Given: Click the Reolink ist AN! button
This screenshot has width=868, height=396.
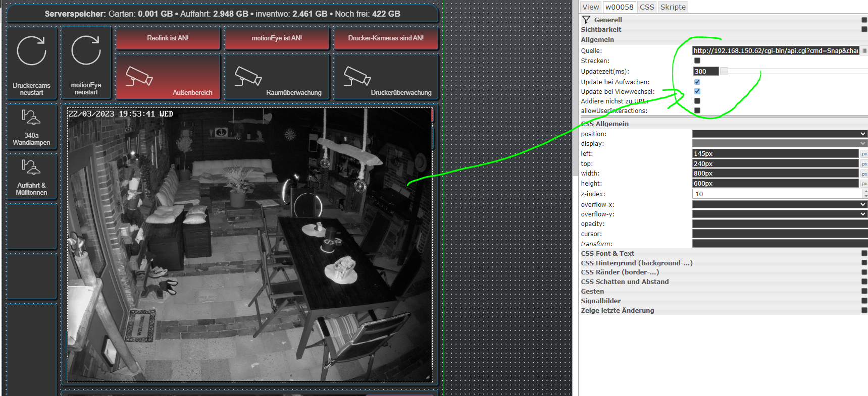Looking at the screenshot, I should tap(168, 38).
